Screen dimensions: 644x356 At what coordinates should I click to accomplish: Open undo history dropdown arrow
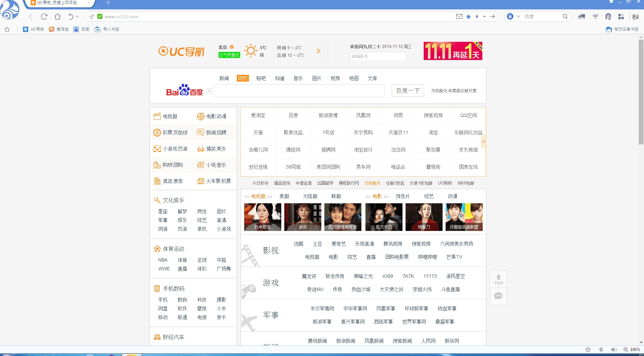click(77, 17)
